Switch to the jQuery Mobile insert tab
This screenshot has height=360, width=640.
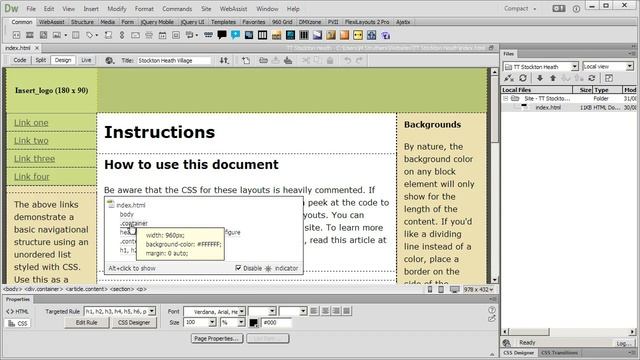157,22
